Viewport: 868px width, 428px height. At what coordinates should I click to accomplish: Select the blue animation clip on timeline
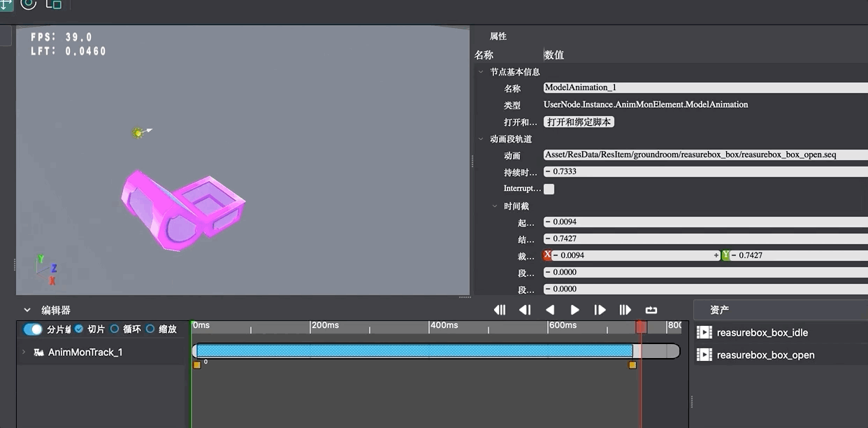tap(414, 351)
